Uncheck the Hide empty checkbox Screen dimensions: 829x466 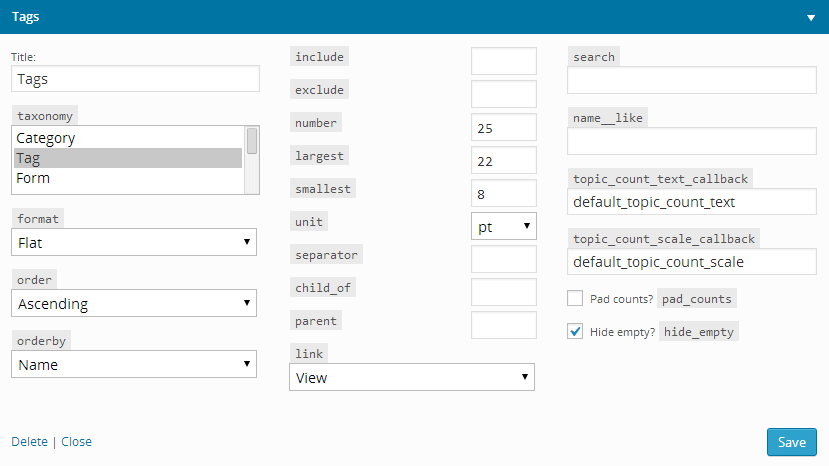click(575, 331)
